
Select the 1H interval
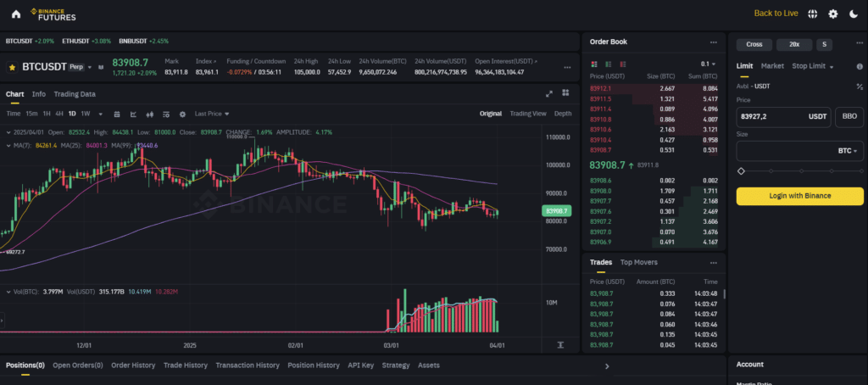pyautogui.click(x=47, y=114)
